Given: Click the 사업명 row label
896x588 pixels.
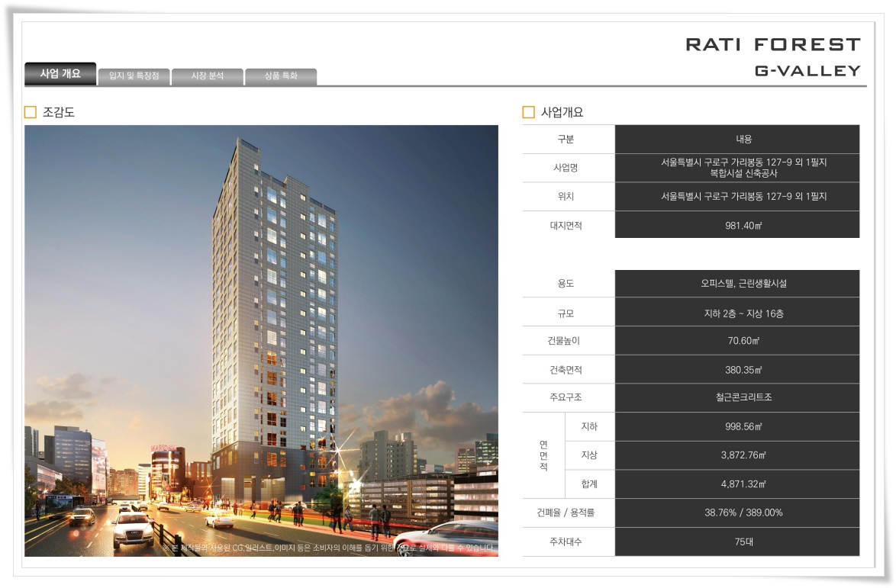Looking at the screenshot, I should pyautogui.click(x=566, y=168).
